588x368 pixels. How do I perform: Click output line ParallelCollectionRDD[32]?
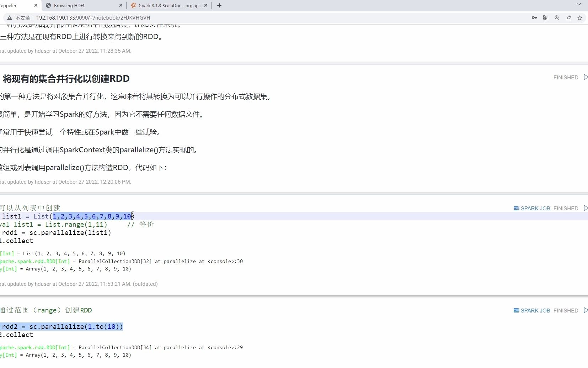121,261
